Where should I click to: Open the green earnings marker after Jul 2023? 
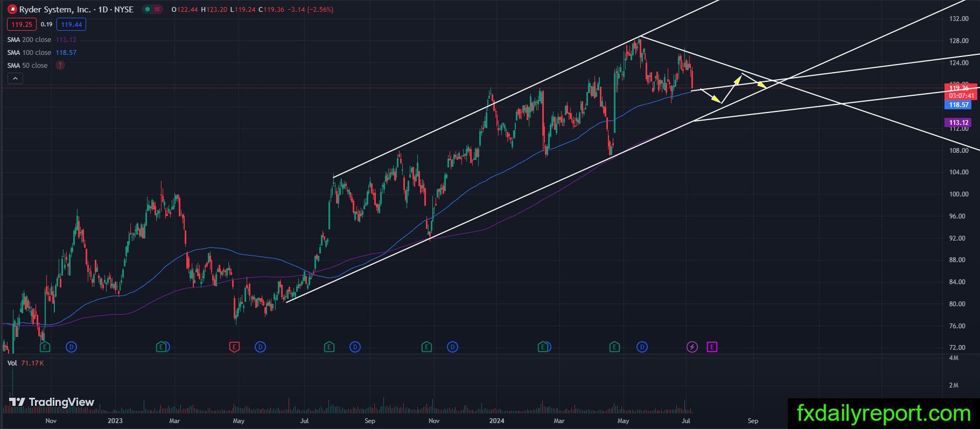329,347
